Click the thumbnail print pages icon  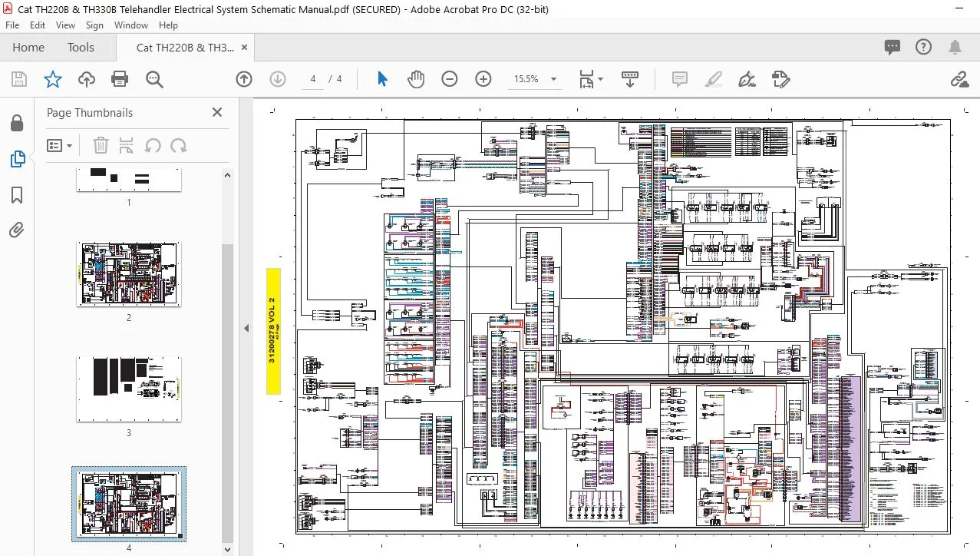point(127,145)
